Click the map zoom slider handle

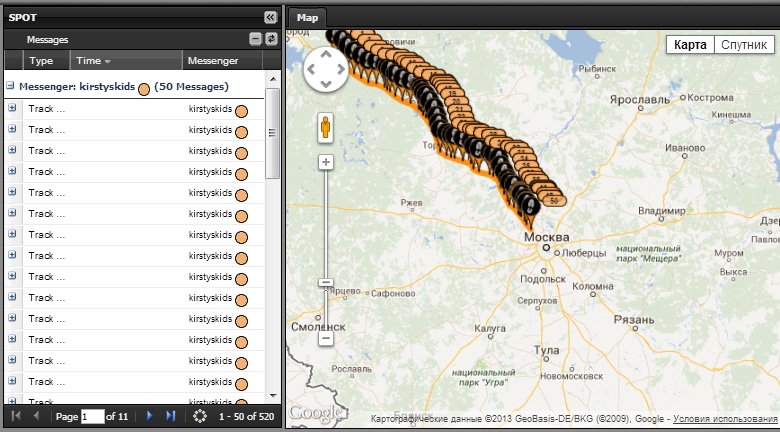[x=325, y=283]
